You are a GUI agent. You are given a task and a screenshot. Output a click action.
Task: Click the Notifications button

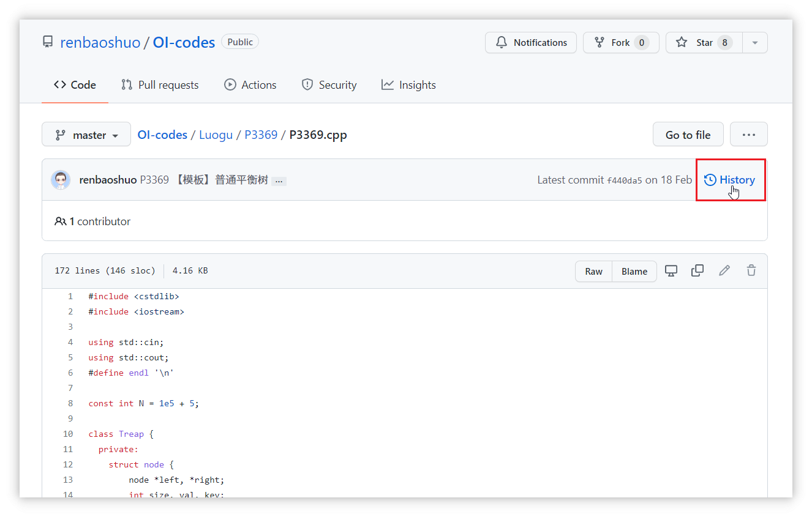pyautogui.click(x=531, y=43)
